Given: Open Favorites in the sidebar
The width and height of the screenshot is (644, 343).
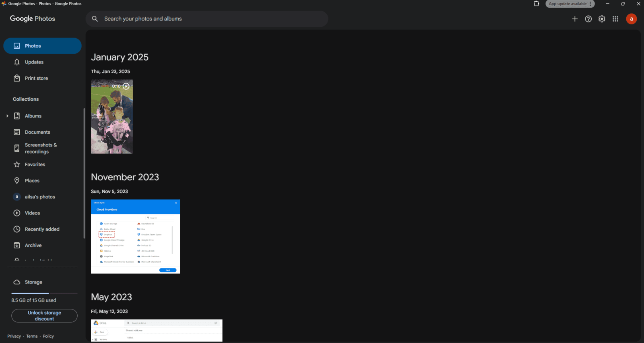Looking at the screenshot, I should [x=42, y=165].
